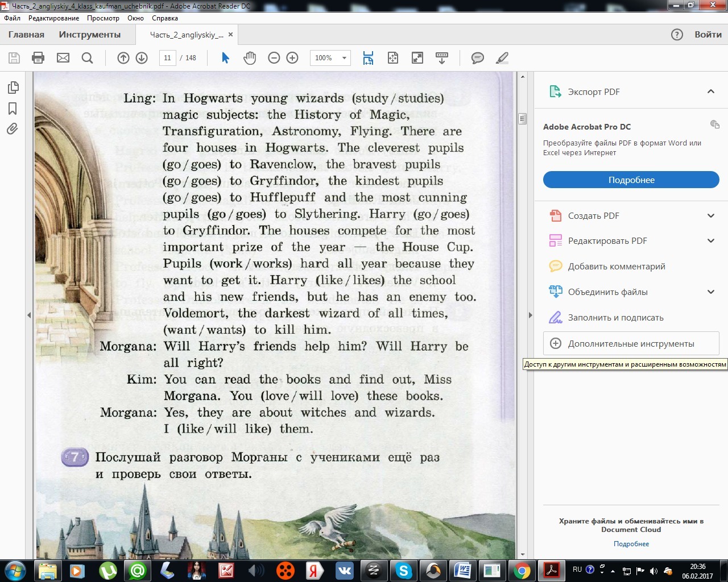
Task: Go to previous page with up arrow
Action: click(123, 58)
